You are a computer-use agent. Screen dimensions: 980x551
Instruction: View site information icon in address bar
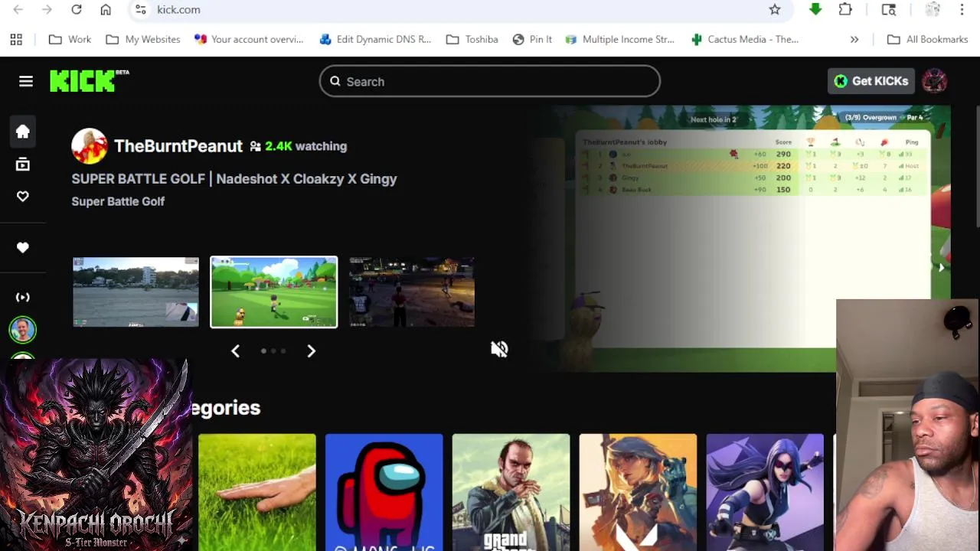[141, 9]
